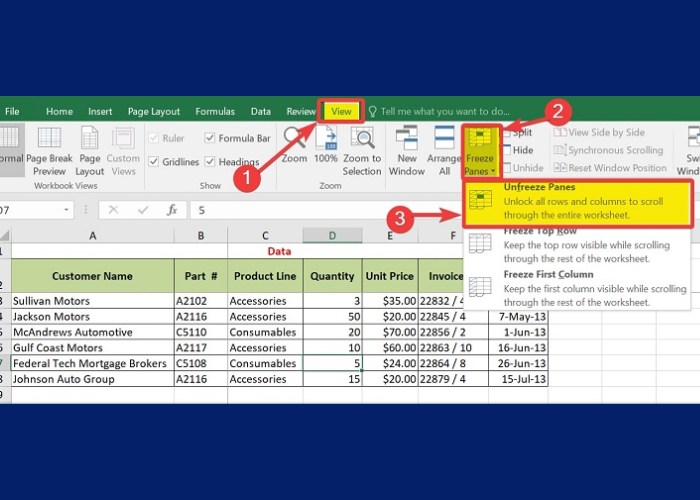Select Freeze First Column option
This screenshot has width=700, height=500.
548,274
